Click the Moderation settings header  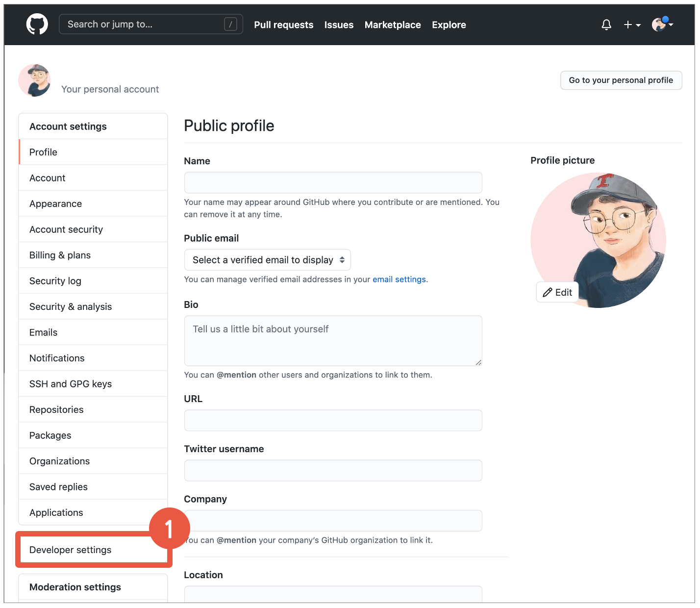pyautogui.click(x=93, y=587)
